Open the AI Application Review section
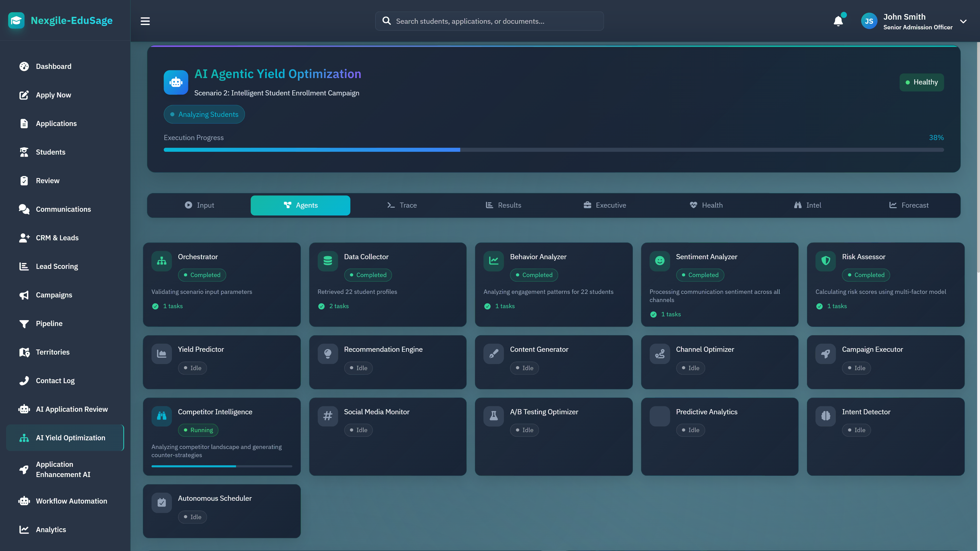The width and height of the screenshot is (980, 551). 71,409
